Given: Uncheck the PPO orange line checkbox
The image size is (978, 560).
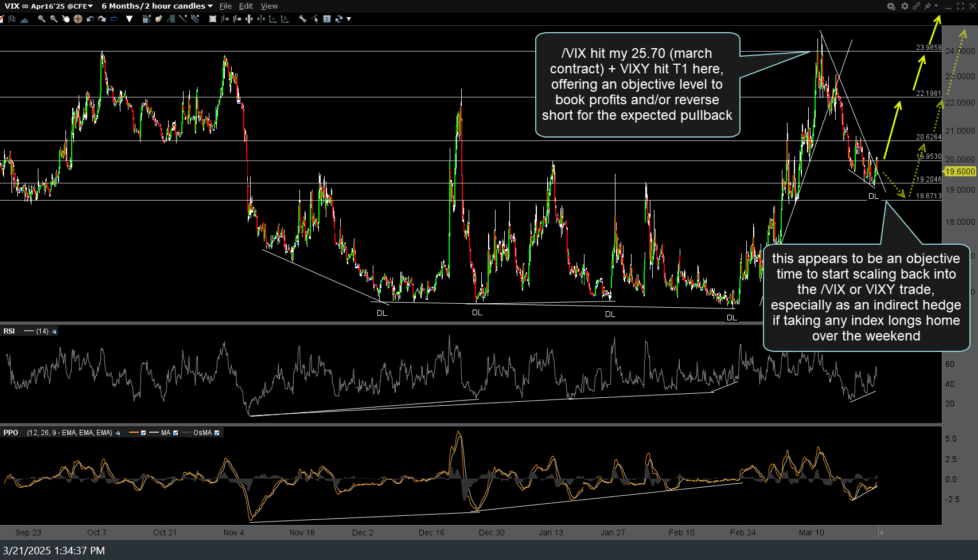Looking at the screenshot, I should coord(143,433).
